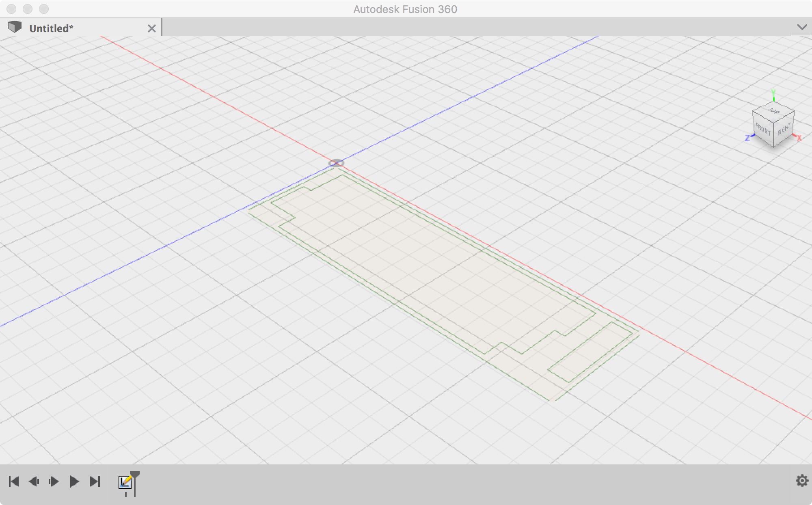Play the timeline history
Screen dimensions: 812x505
point(74,482)
